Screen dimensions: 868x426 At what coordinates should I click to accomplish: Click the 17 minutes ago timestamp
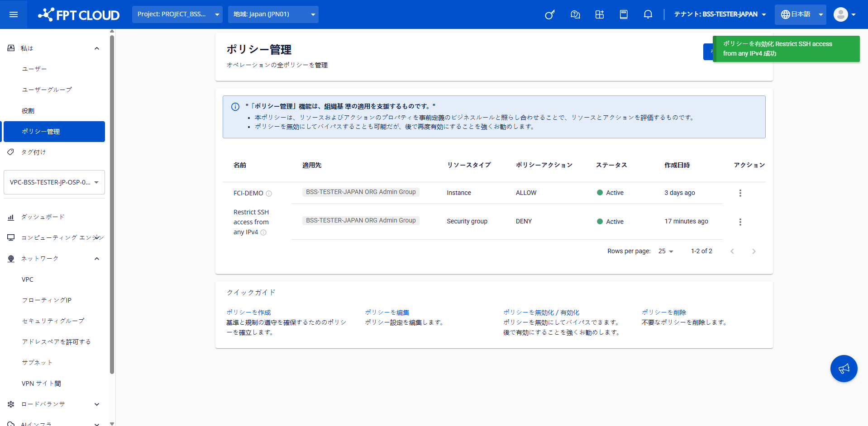[x=686, y=222]
